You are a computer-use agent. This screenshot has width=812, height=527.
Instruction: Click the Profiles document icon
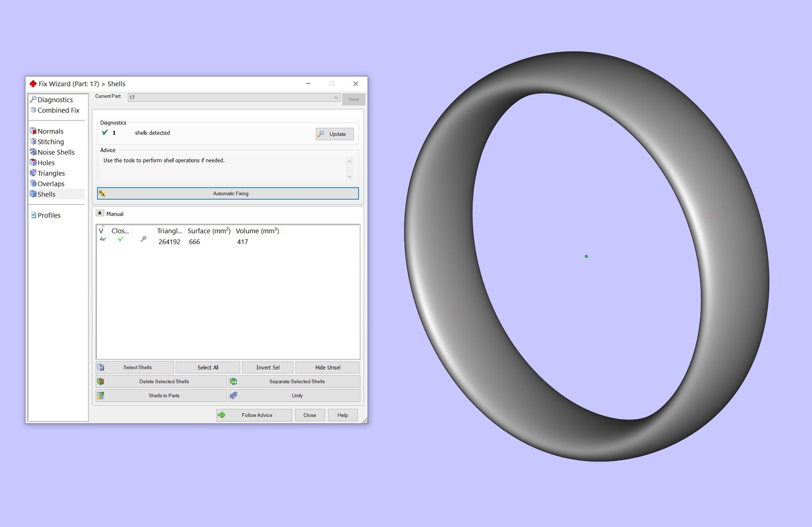33,215
